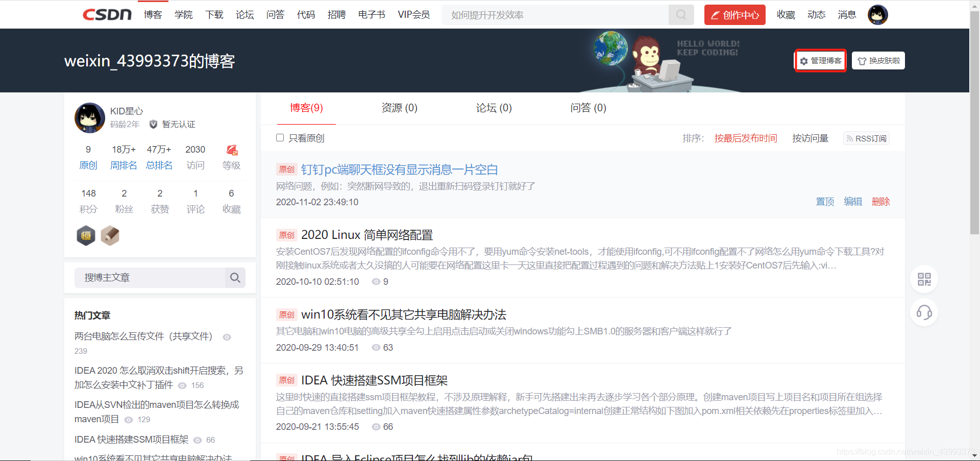Select 问答 in the top navigation
Viewport: 980px width, 461px height.
click(276, 15)
